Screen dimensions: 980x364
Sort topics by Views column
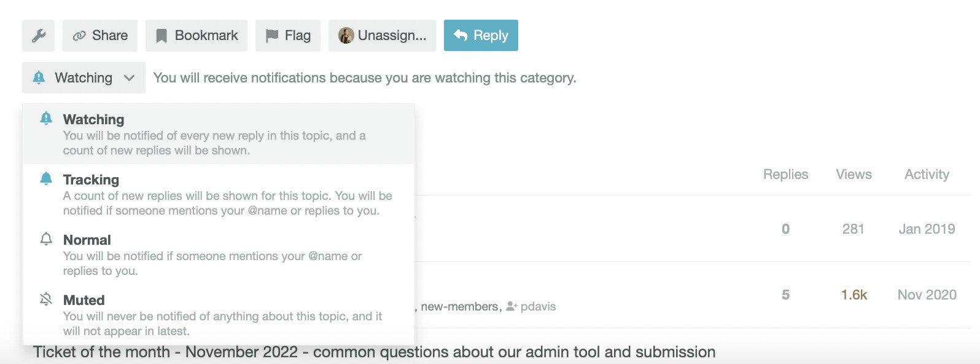click(854, 175)
